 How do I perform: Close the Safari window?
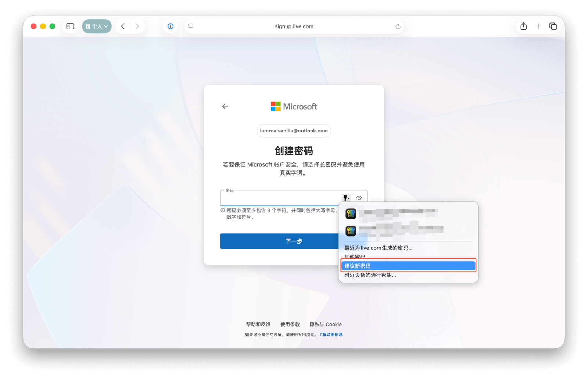33,26
